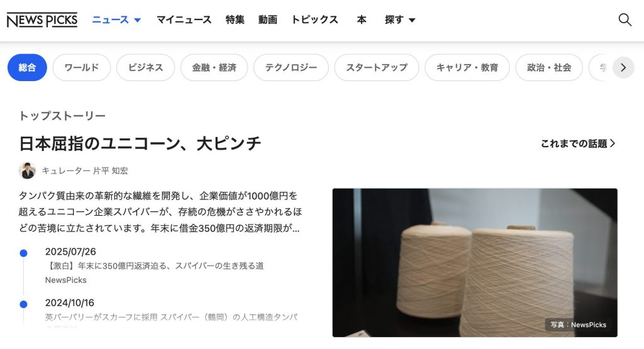Select the blue 2024/10/16 timeline dot
The height and width of the screenshot is (349, 644).
pos(23,304)
